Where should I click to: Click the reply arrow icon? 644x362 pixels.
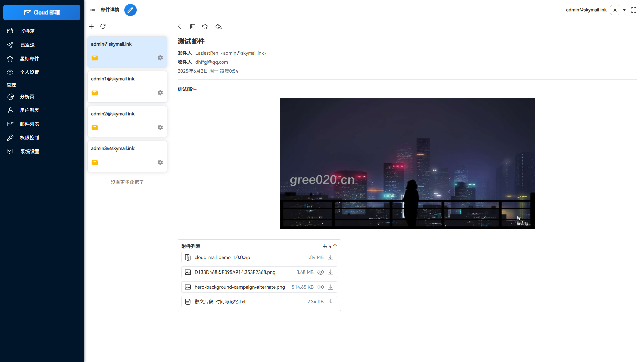[x=219, y=26]
